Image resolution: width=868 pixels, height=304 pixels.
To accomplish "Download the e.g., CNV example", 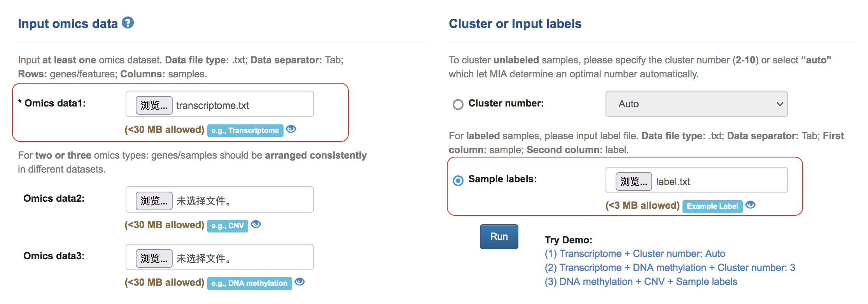I will tap(227, 225).
